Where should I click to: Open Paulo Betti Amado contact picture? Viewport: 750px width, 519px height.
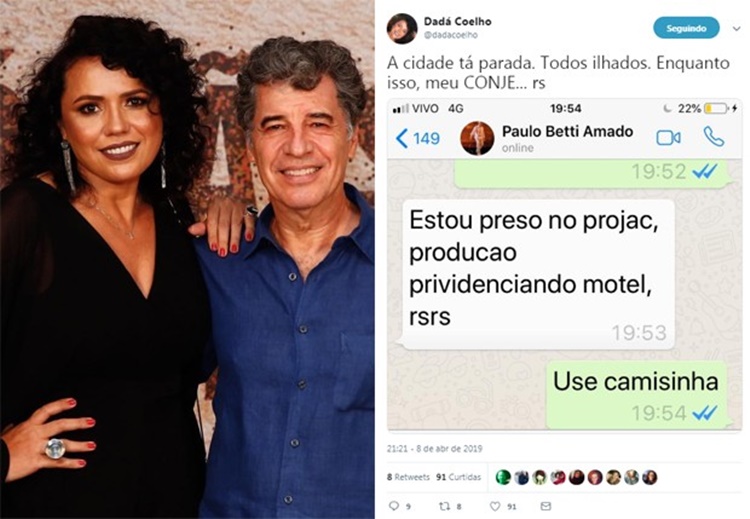coord(477,138)
